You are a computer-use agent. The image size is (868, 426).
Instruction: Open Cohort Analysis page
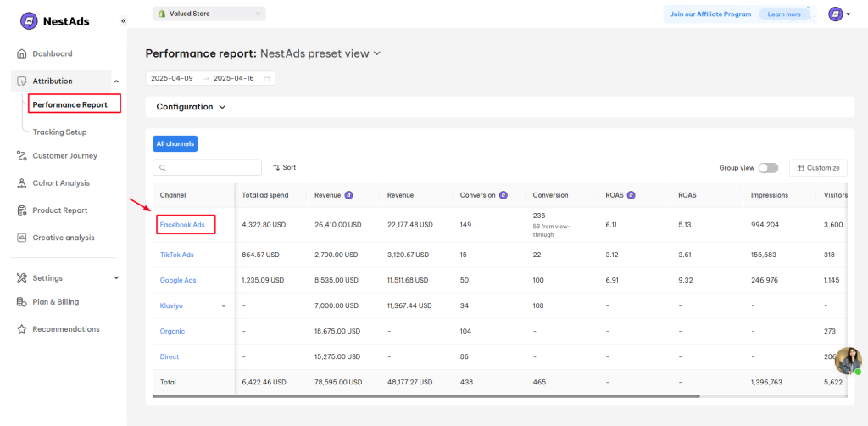(x=61, y=182)
